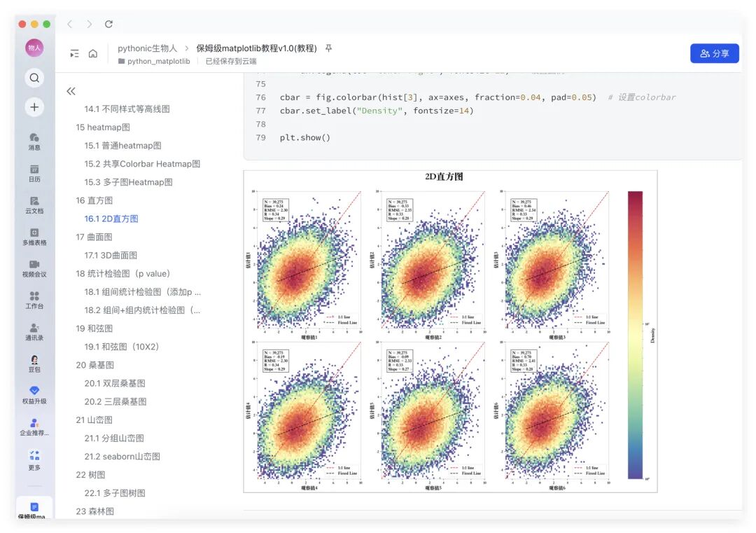The height and width of the screenshot is (533, 756).
Task: Click the 分享 share button
Action: 715,53
